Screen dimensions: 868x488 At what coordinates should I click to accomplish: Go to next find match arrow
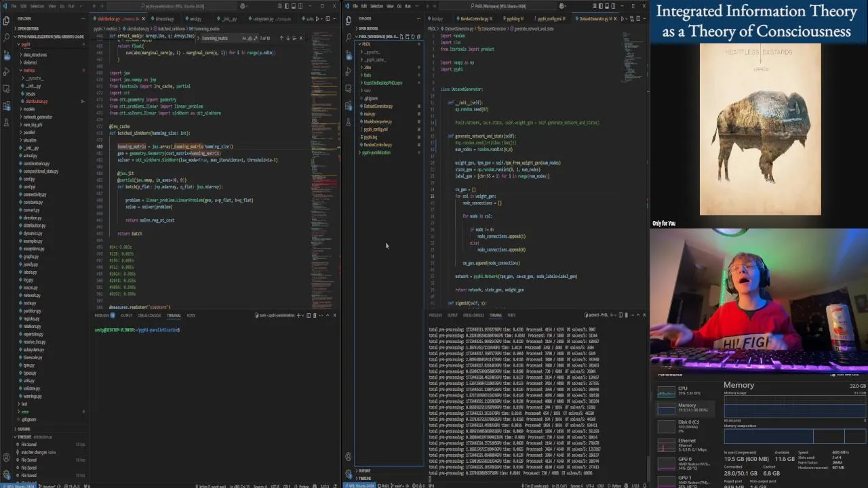(x=288, y=38)
